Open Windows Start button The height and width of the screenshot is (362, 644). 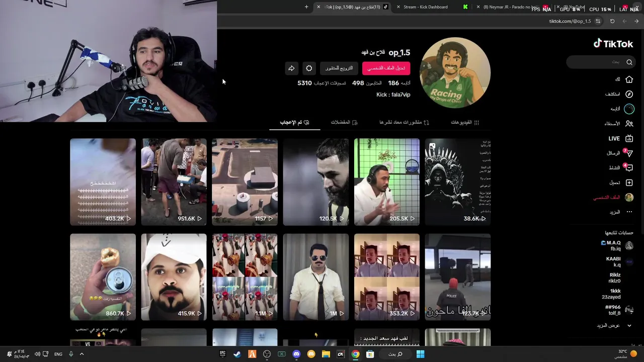coord(421,354)
